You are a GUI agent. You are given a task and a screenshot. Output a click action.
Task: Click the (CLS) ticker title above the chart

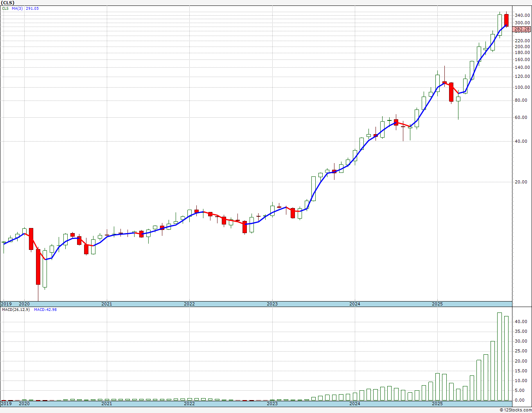click(x=8, y=3)
